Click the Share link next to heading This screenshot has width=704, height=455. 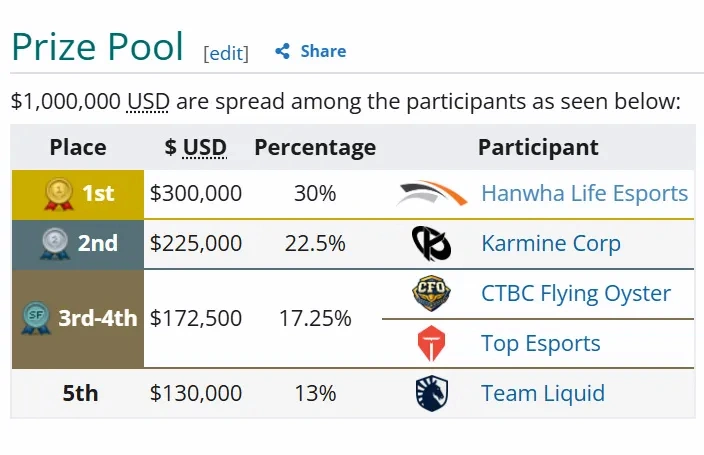click(x=323, y=52)
